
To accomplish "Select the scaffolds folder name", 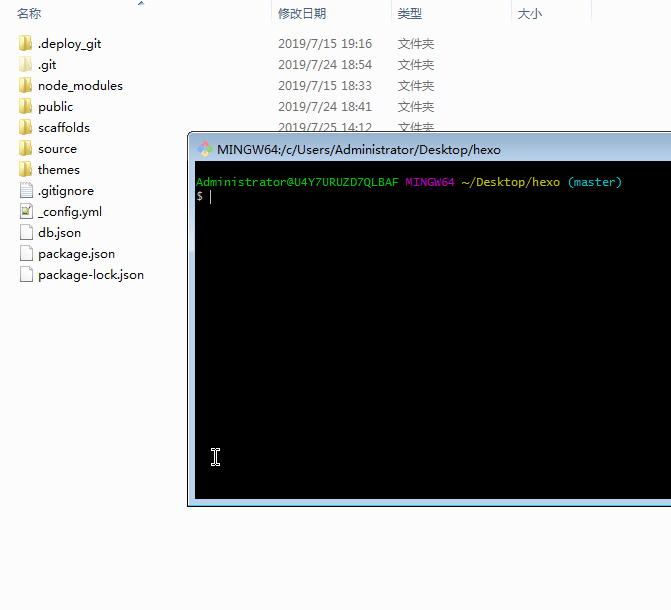I will (64, 128).
